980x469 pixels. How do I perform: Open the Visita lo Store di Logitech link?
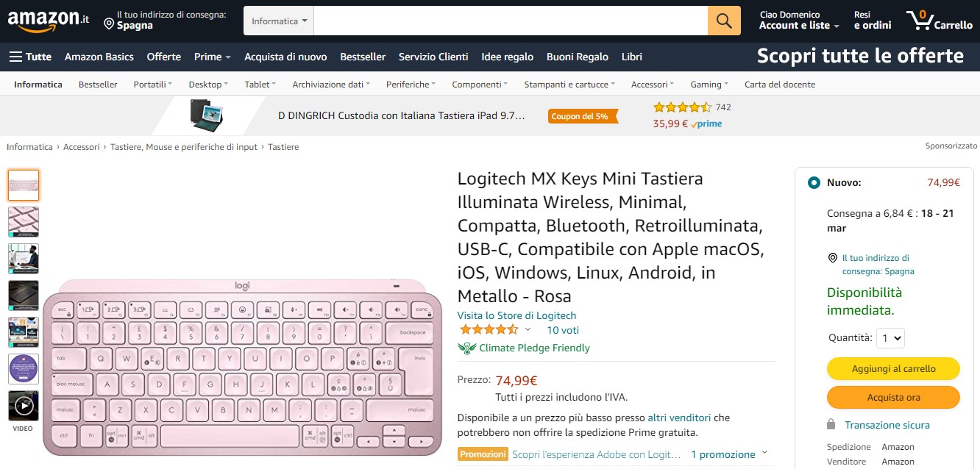(x=516, y=315)
